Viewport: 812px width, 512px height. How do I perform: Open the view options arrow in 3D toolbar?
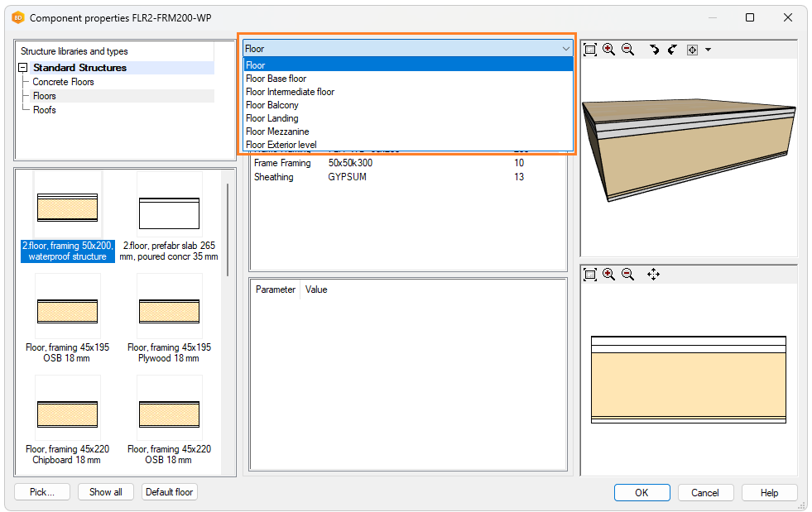click(708, 50)
